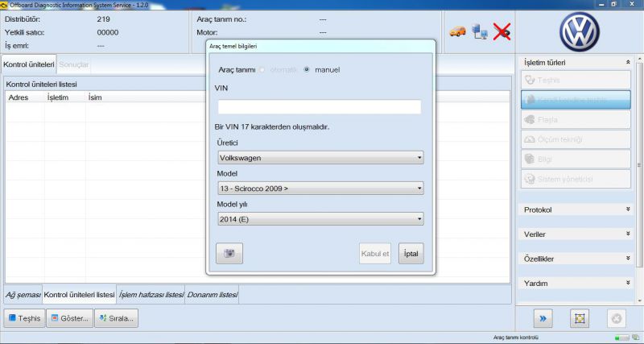Open the Model Scirocco dropdown
Screen dimensions: 644x344
(x=320, y=189)
